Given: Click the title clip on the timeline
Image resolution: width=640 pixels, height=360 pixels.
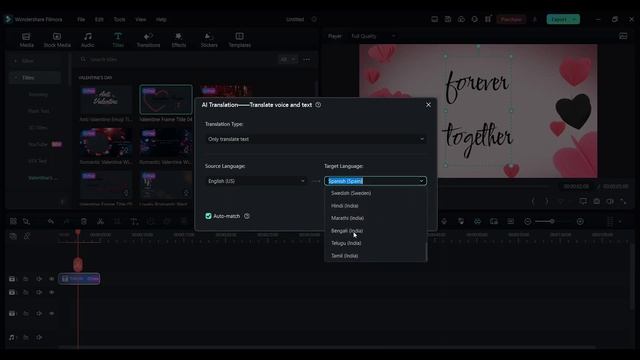Looking at the screenshot, I should [x=79, y=279].
